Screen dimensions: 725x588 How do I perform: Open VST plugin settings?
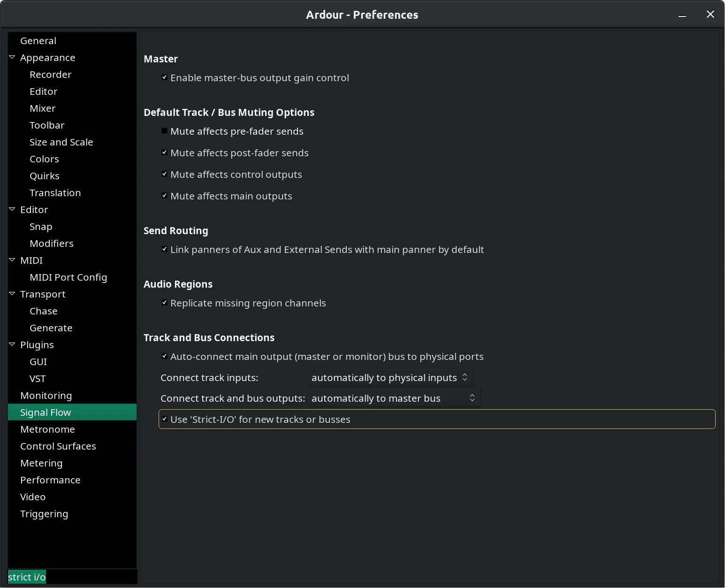38,379
